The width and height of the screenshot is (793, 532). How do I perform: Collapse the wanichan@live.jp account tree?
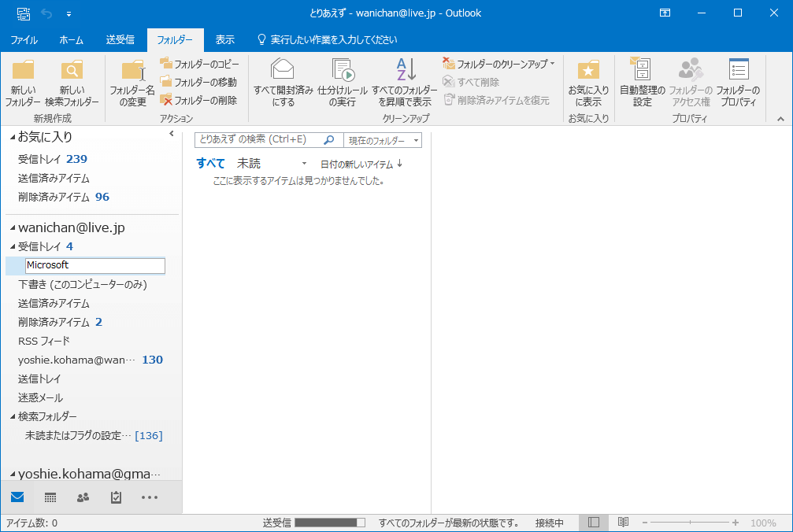coord(13,228)
